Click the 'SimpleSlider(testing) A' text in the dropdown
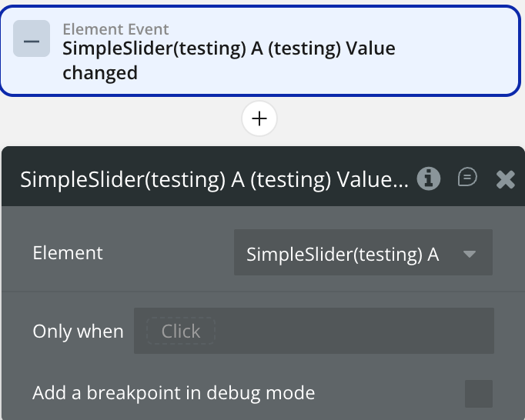 (343, 254)
